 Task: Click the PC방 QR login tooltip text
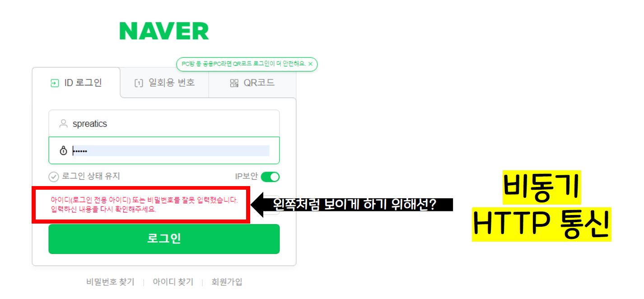click(243, 64)
